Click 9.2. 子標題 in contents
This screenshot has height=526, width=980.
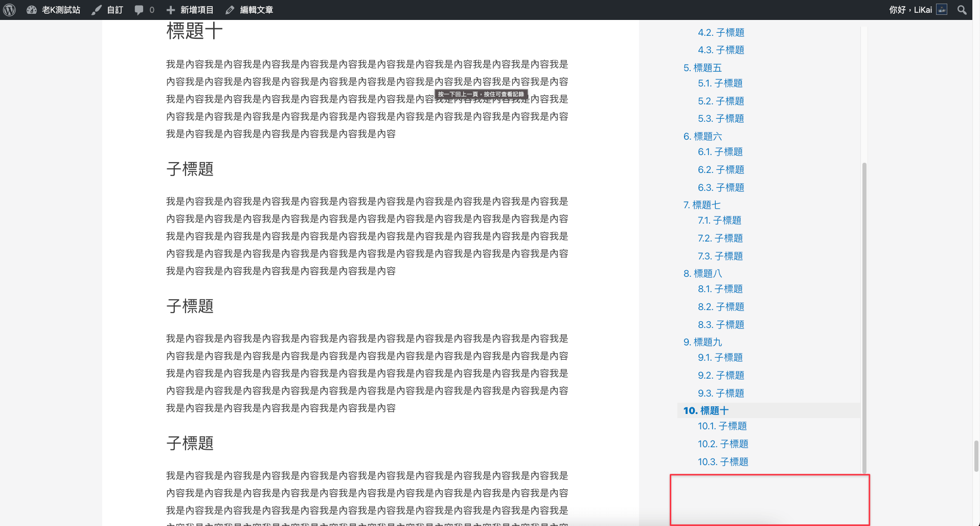click(x=721, y=375)
